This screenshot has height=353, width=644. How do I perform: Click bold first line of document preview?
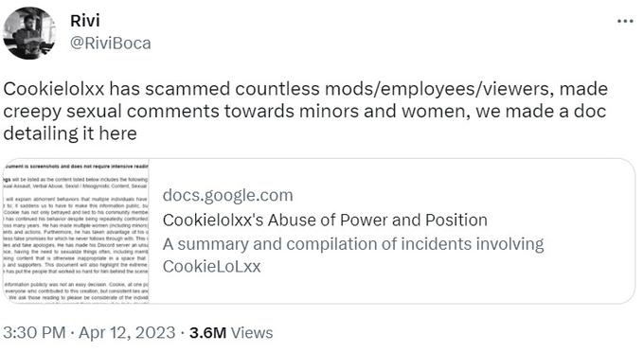coord(76,167)
